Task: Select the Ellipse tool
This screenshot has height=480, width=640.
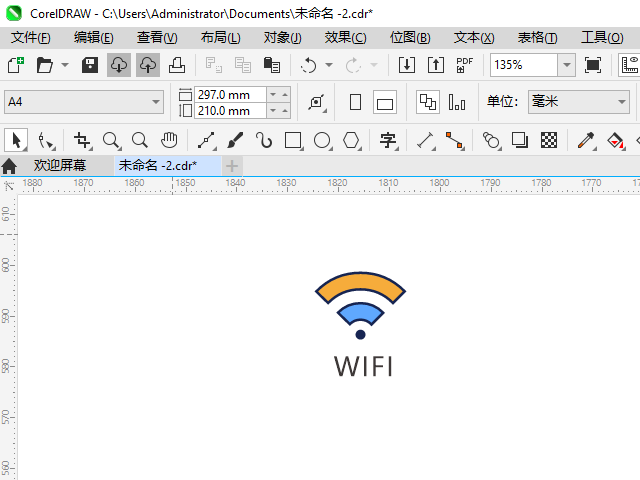Action: [x=322, y=141]
